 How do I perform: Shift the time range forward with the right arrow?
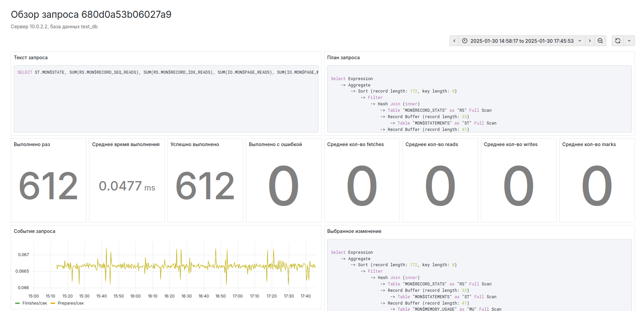[x=590, y=40]
